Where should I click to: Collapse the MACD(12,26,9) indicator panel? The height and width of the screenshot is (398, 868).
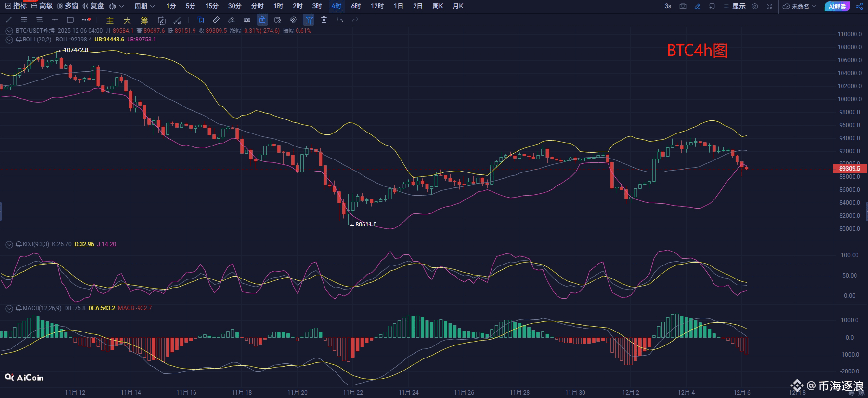(9, 308)
